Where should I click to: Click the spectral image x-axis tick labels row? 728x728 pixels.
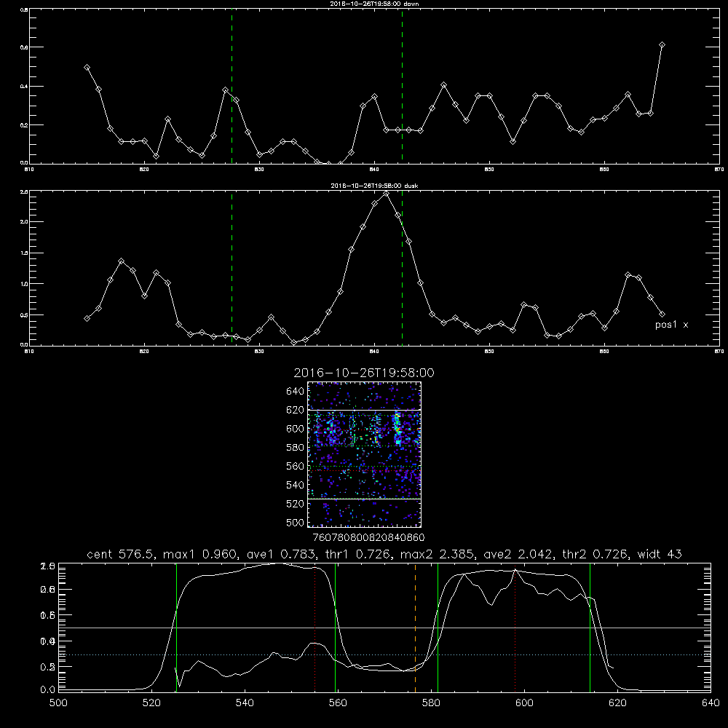[x=368, y=537]
